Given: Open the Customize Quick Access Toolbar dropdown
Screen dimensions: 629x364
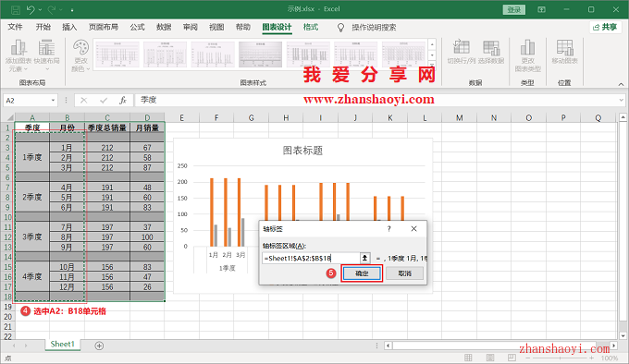Looking at the screenshot, I should pyautogui.click(x=72, y=9).
